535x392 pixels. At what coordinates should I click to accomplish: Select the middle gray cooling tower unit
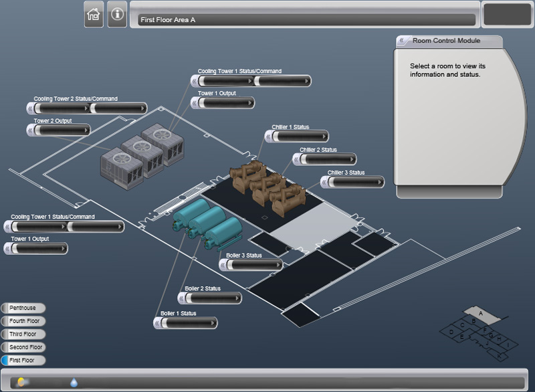(142, 158)
